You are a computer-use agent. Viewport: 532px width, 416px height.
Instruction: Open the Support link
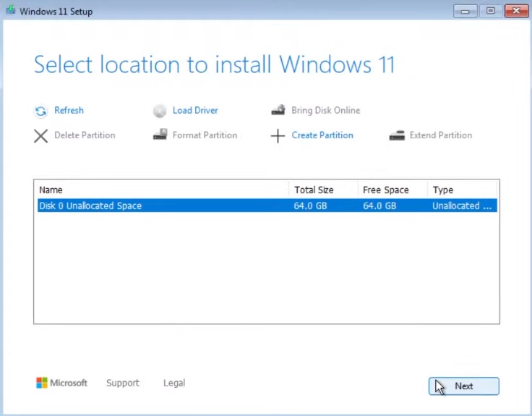click(x=123, y=383)
